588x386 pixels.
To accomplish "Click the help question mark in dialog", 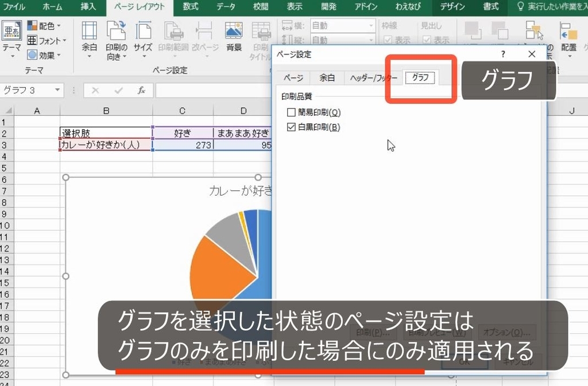I will [x=503, y=54].
